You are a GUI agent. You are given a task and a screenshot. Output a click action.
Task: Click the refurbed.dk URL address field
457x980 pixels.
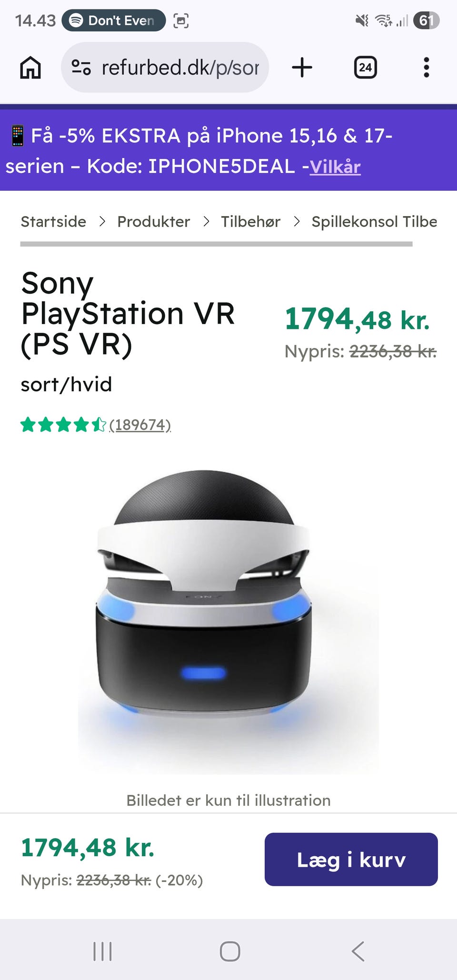(165, 67)
